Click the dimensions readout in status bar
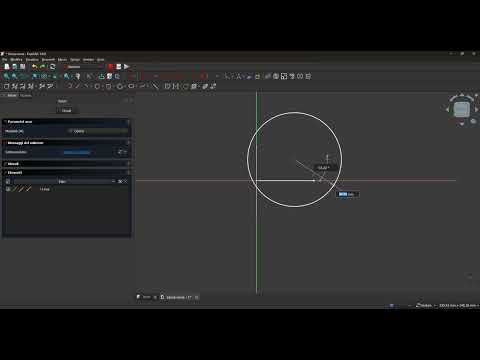480x360 pixels. click(459, 305)
